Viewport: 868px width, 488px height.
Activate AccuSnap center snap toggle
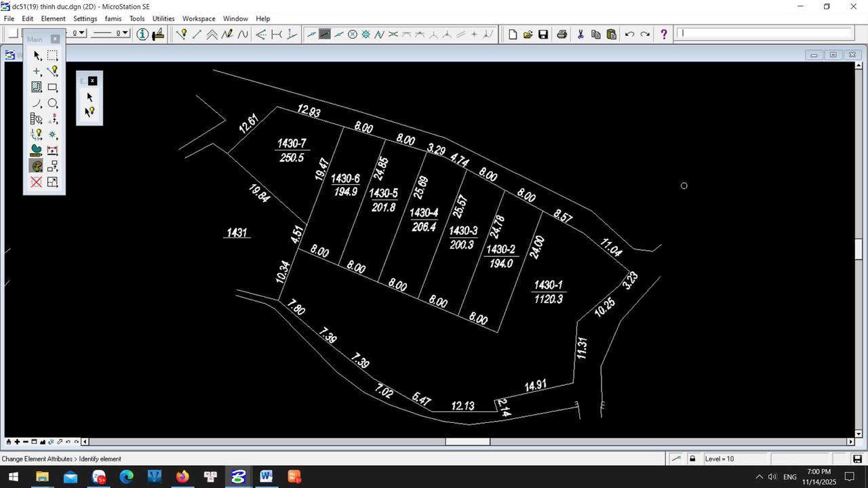click(x=352, y=34)
